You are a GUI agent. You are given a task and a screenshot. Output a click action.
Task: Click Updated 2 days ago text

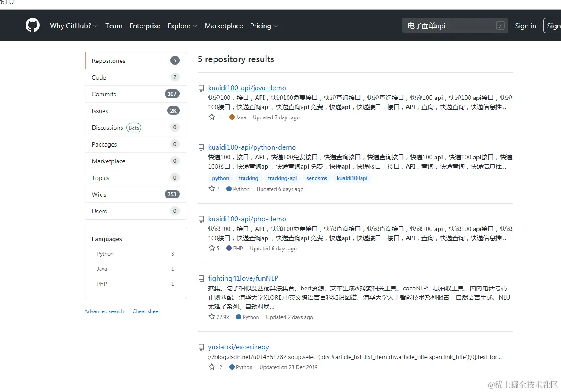[x=289, y=317]
